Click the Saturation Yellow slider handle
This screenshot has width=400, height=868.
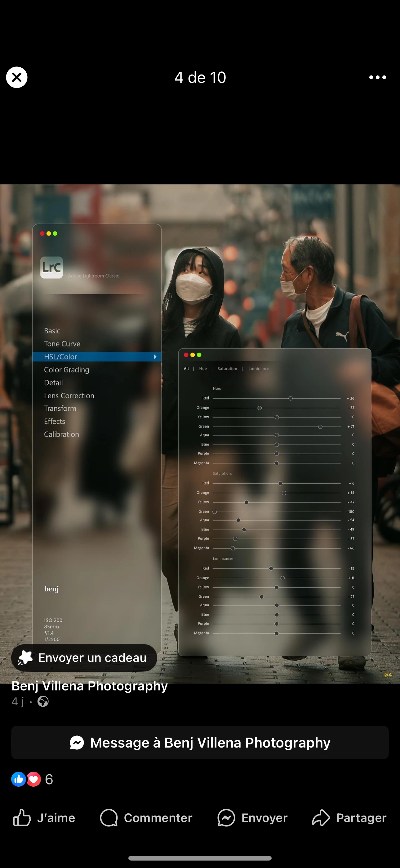click(x=247, y=502)
